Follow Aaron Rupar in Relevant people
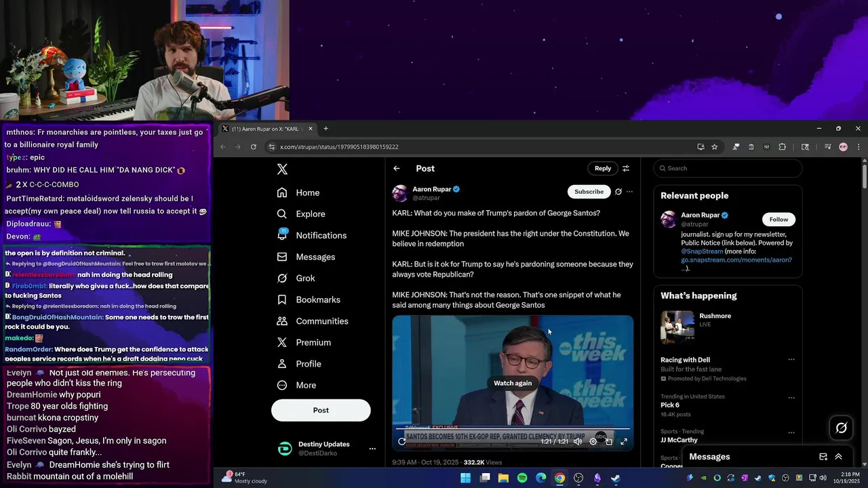The width and height of the screenshot is (868, 488). [778, 220]
